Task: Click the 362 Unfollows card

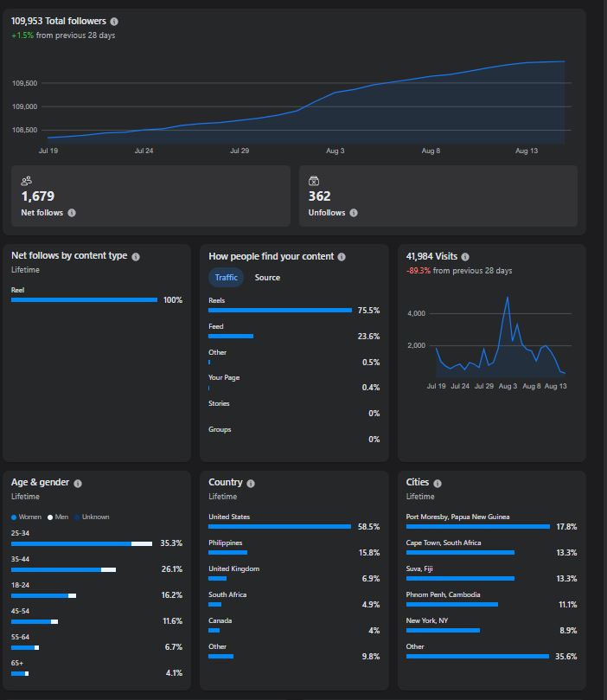Action: (438, 196)
